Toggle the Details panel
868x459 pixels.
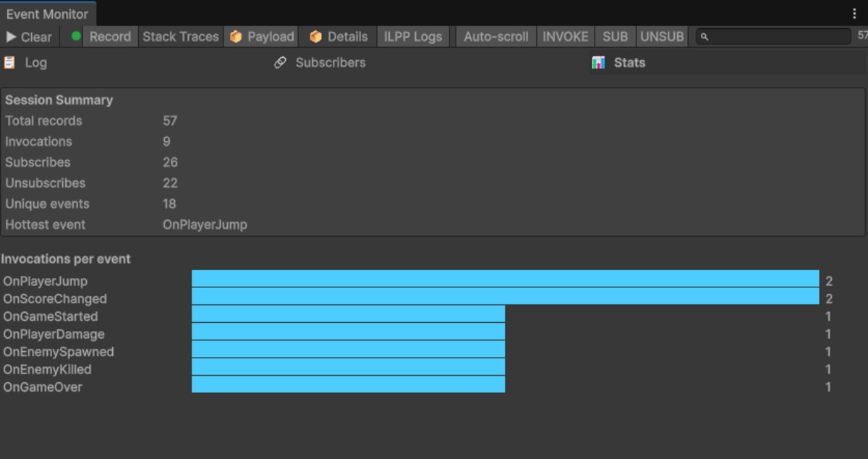pos(339,36)
